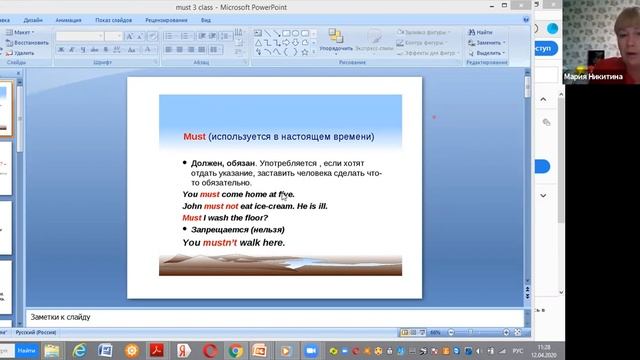The width and height of the screenshot is (640, 360).
Task: Toggle align text left
Action: pos(169,49)
